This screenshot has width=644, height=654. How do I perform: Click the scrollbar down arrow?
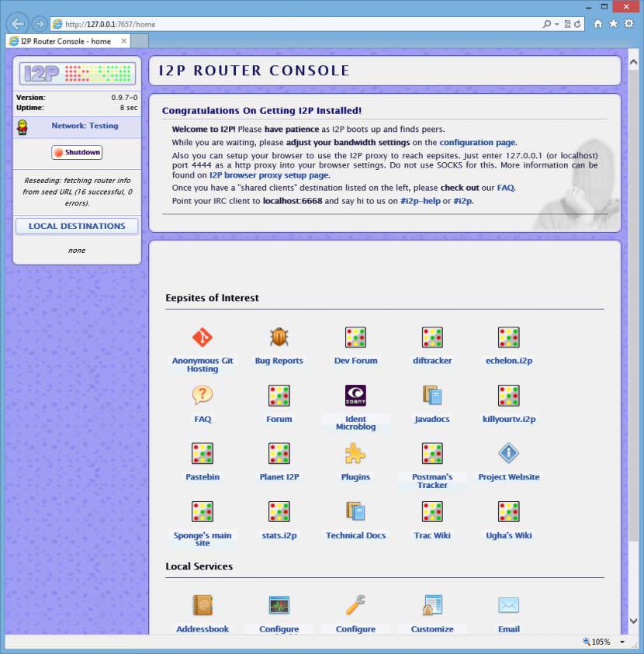click(x=633, y=621)
